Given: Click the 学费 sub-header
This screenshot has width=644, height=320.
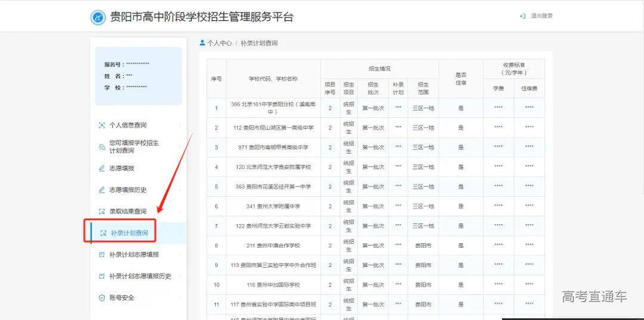Looking at the screenshot, I should pos(499,88).
